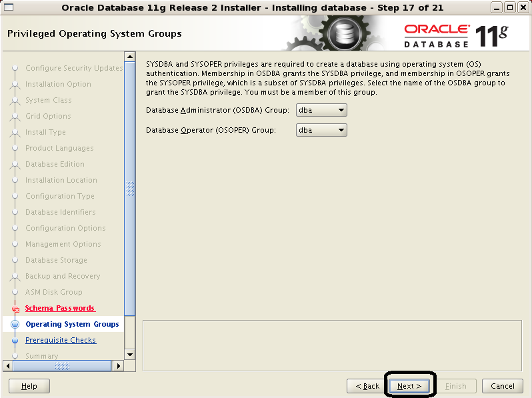The height and width of the screenshot is (398, 532).
Task: Expand the Database Administrator (OSDBA) Group dropdown
Action: click(x=321, y=110)
